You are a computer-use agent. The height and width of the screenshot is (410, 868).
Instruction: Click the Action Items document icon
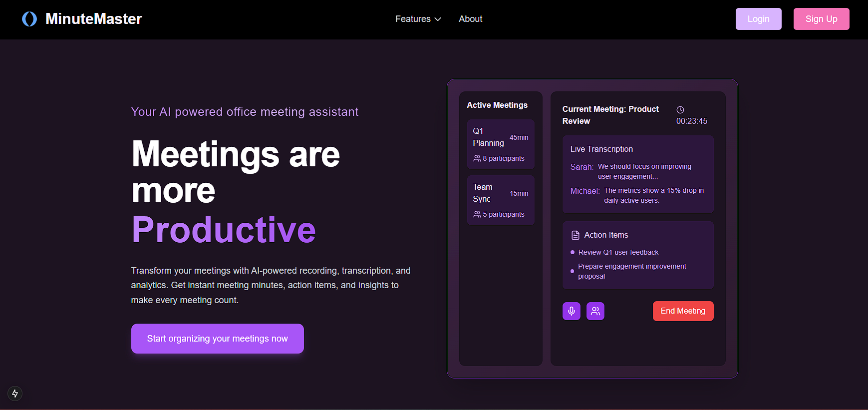(576, 235)
